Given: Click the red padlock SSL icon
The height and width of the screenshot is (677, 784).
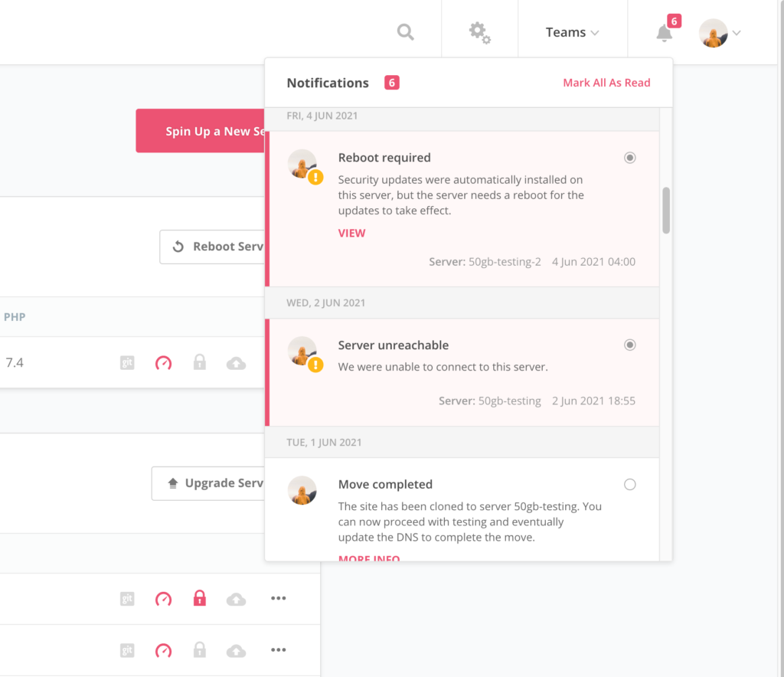Looking at the screenshot, I should click(x=200, y=598).
